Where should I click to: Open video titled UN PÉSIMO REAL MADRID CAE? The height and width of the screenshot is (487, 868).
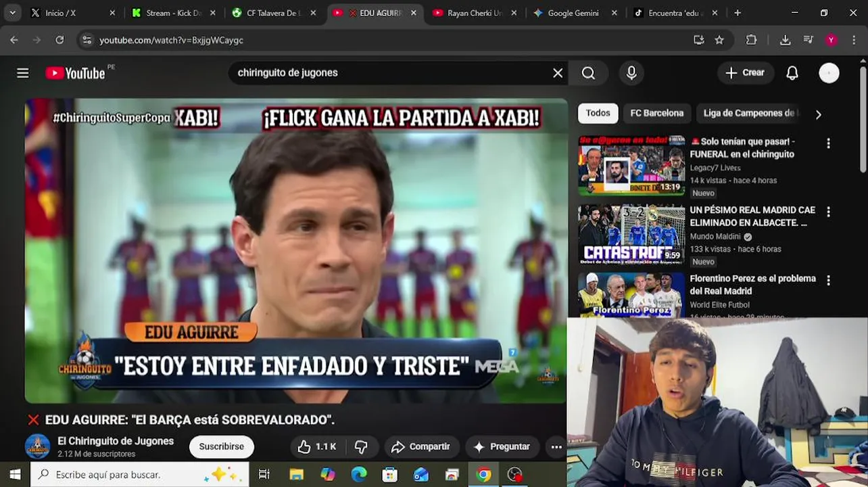[752, 216]
